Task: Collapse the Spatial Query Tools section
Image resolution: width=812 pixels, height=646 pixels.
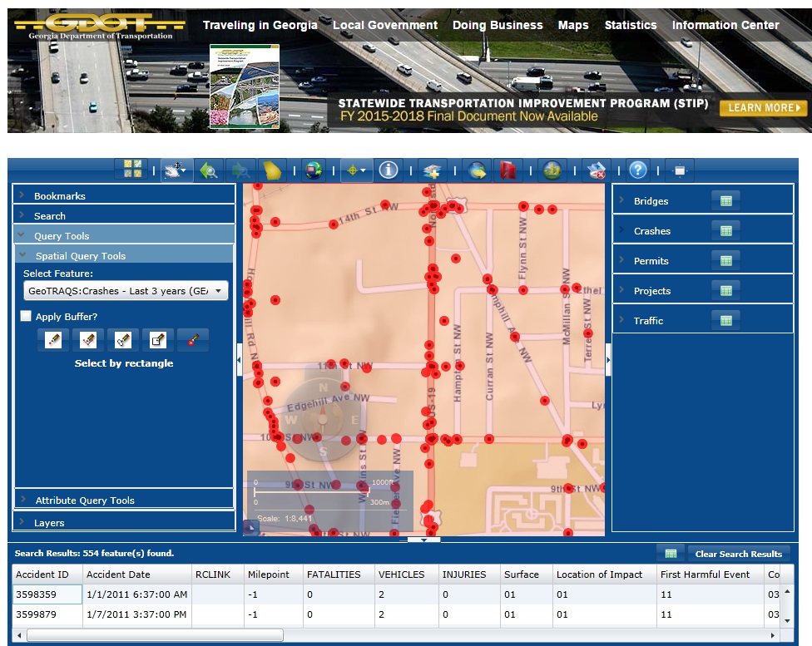Action: 124,256
